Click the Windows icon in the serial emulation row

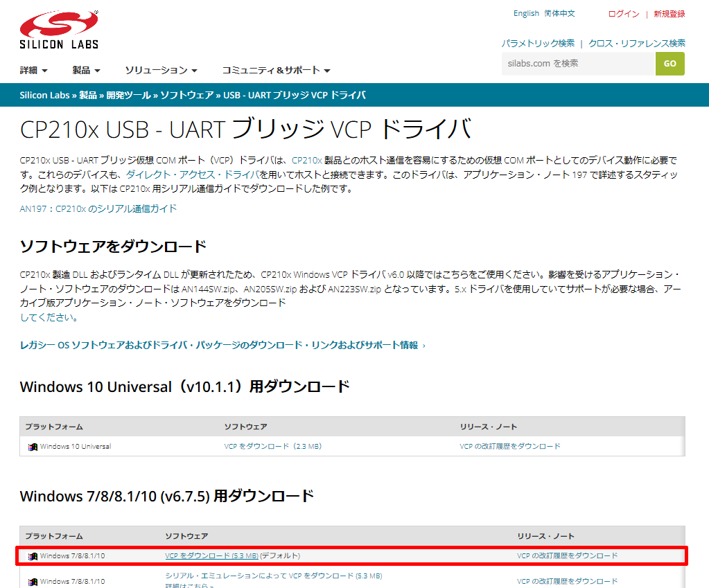(x=33, y=582)
